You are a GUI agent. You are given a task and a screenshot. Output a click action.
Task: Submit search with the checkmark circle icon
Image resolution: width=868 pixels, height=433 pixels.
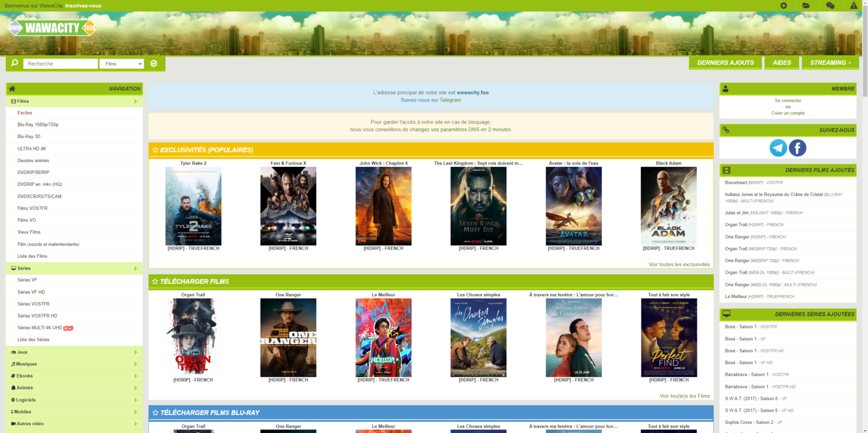(154, 64)
